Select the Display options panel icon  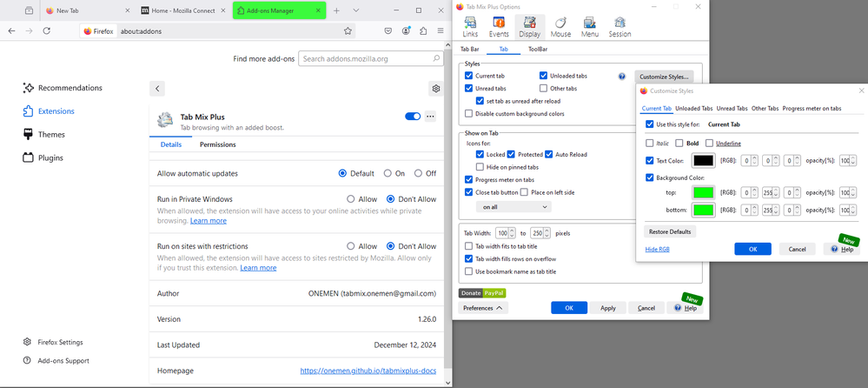tap(529, 27)
